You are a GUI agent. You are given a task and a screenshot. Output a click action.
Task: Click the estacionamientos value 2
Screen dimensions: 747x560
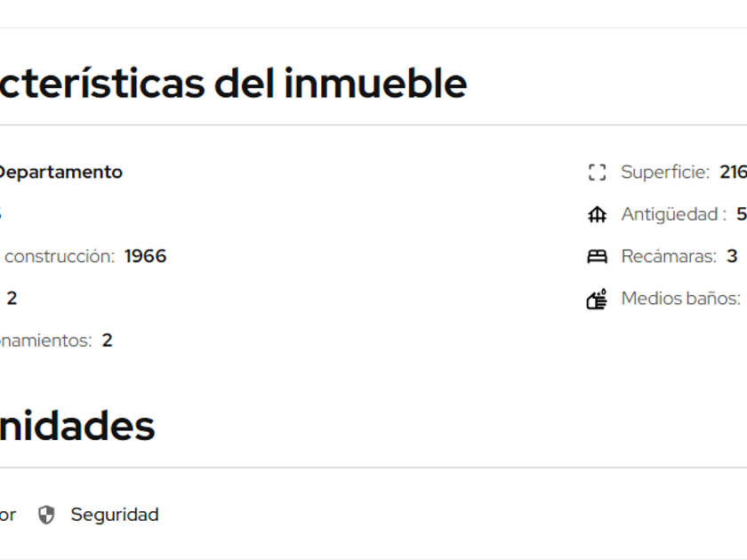pos(107,340)
